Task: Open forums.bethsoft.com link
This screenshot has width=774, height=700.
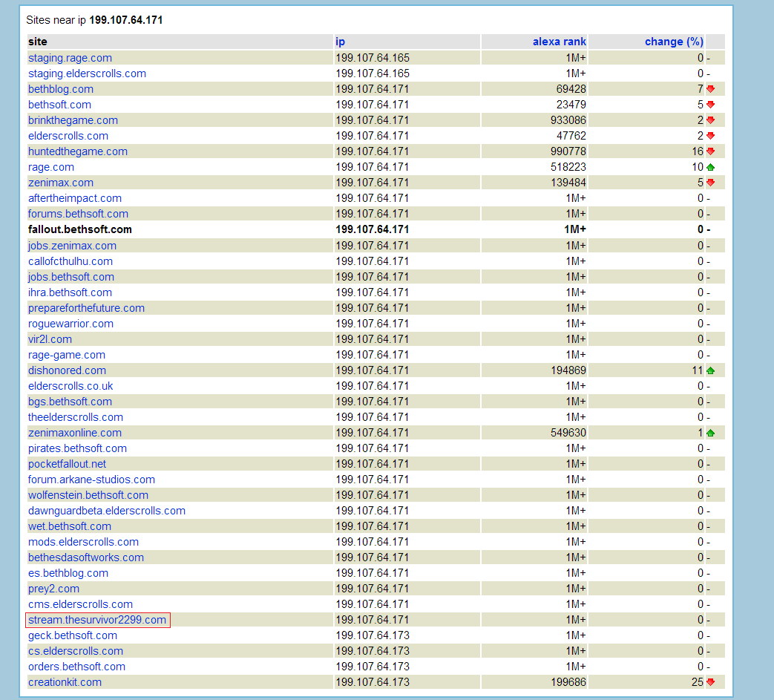Action: (78, 214)
